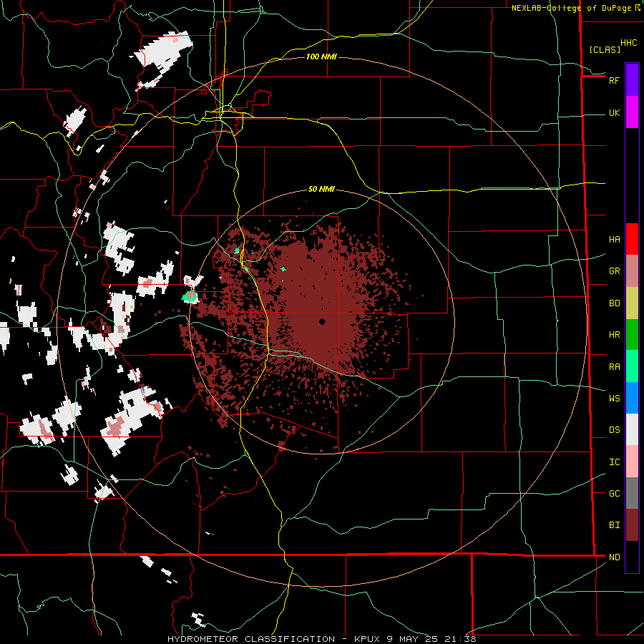Viewport: 644px width, 644px height.
Task: Click the IC legend label
Action: [614, 462]
